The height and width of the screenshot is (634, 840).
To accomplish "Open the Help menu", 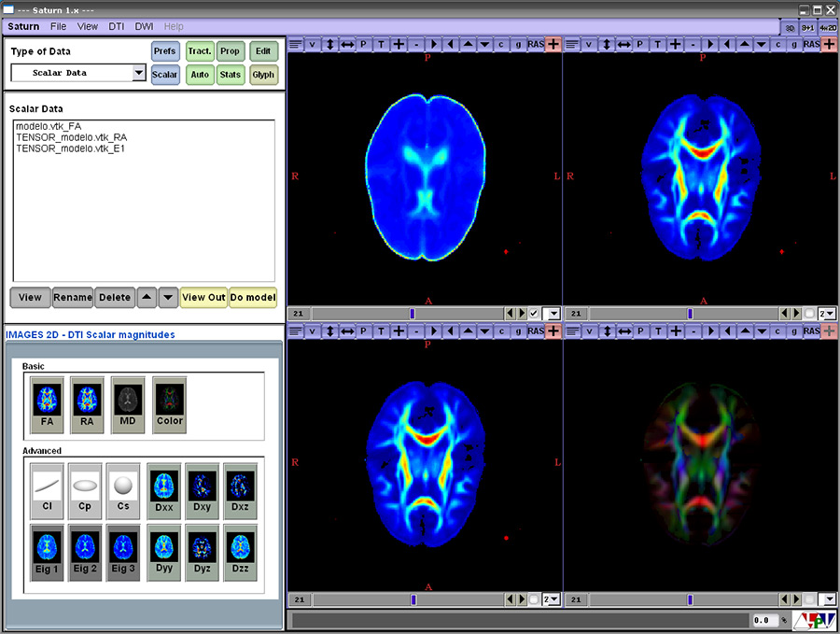I will click(x=174, y=26).
